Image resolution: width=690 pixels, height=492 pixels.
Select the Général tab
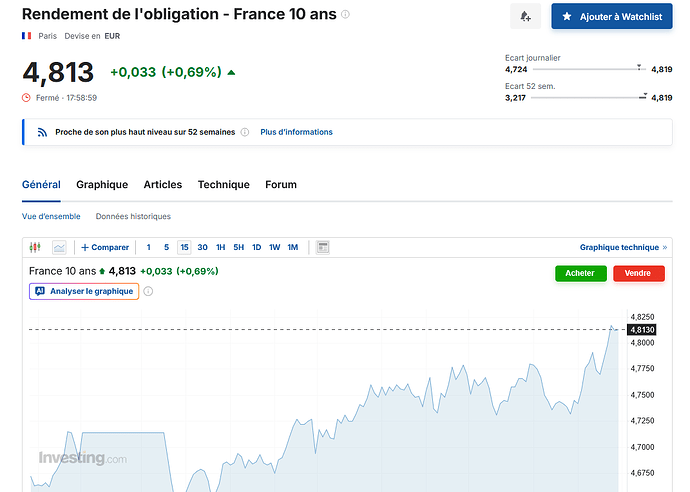coord(41,184)
